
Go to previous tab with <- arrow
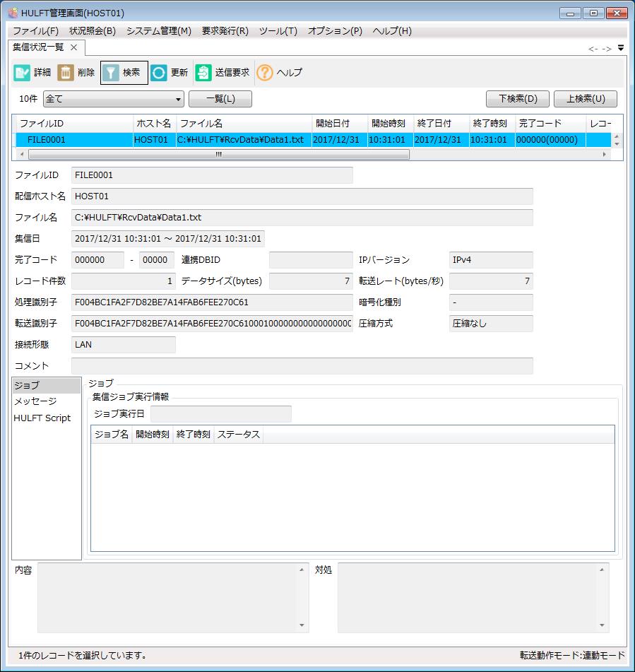(593, 49)
